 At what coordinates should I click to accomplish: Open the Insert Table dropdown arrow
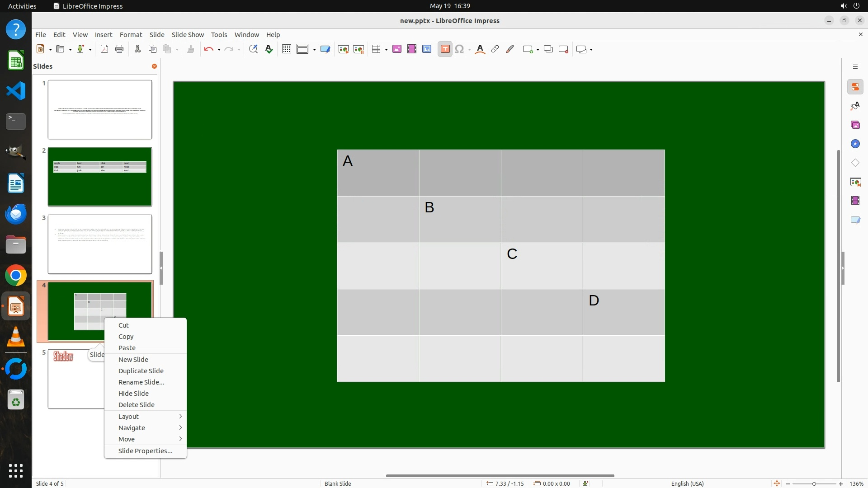(386, 50)
